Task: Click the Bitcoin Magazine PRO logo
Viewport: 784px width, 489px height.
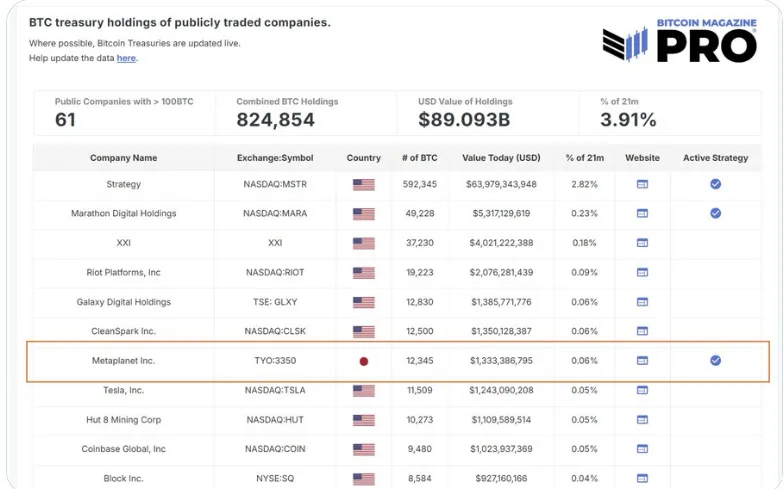Action: [x=679, y=40]
